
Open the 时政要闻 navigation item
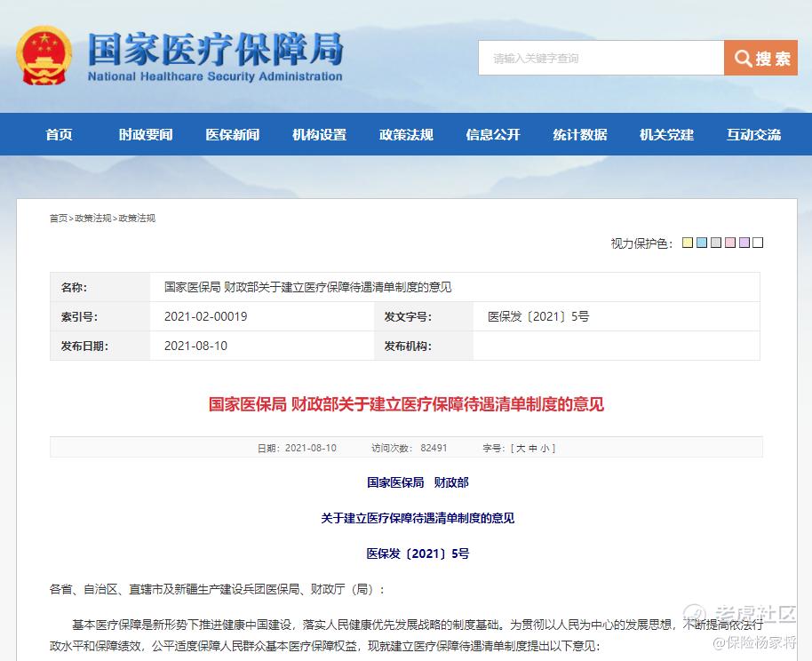pyautogui.click(x=146, y=135)
